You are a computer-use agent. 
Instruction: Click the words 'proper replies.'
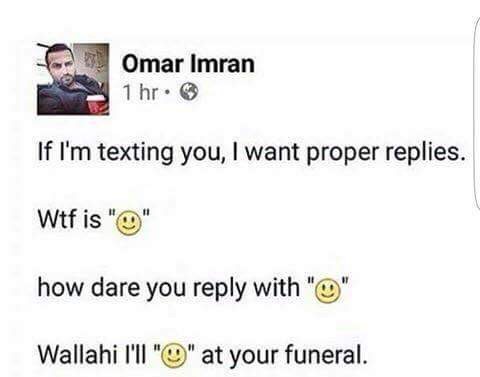tap(385, 154)
